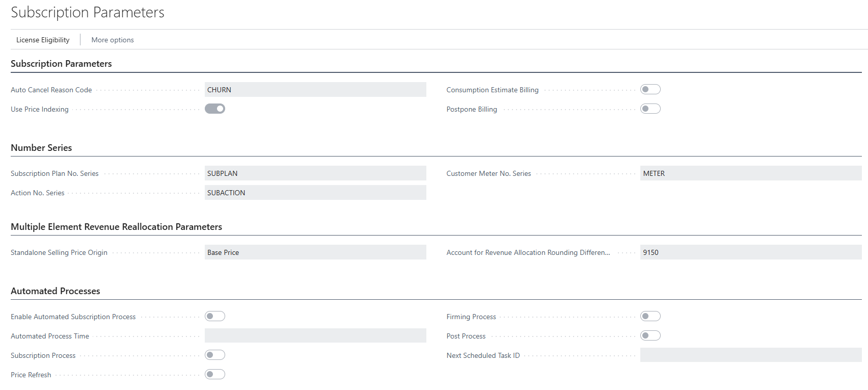
Task: Click the Action No. Series field
Action: click(x=315, y=193)
